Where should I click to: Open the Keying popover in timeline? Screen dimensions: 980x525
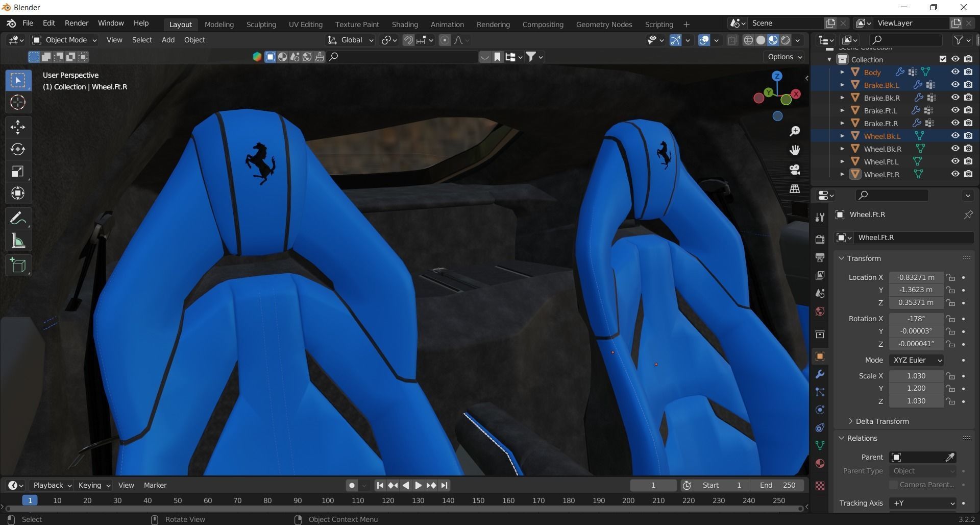(94, 485)
